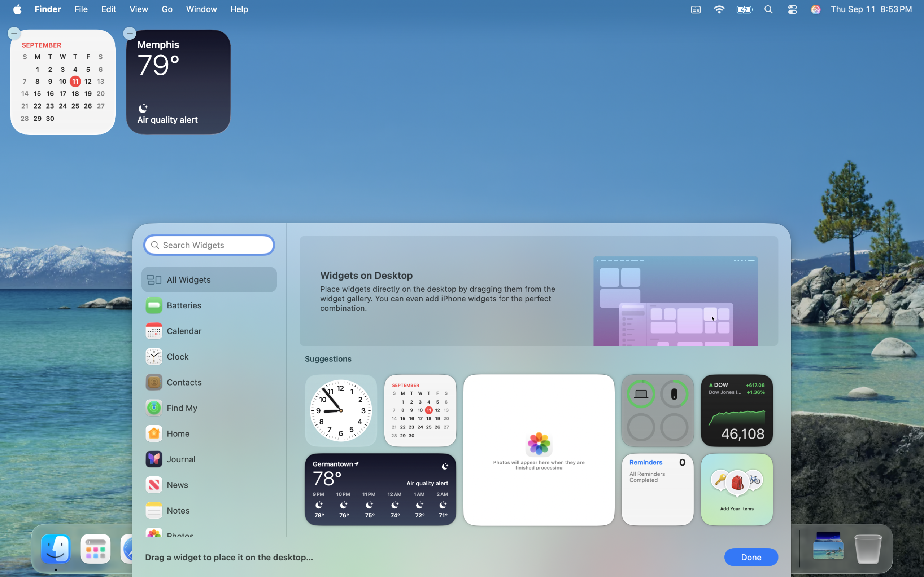
Task: Click the Search Widgets field
Action: point(209,245)
